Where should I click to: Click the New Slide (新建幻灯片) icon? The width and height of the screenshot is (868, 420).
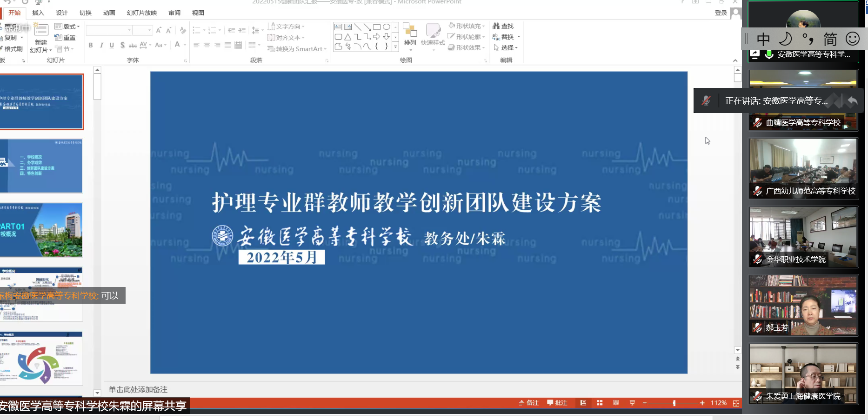(x=41, y=31)
